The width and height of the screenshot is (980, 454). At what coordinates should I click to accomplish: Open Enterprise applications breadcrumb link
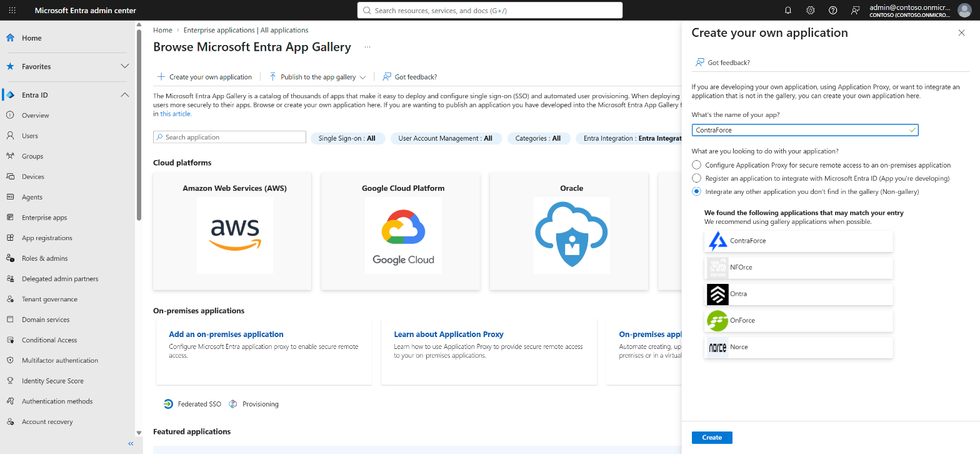(x=246, y=30)
